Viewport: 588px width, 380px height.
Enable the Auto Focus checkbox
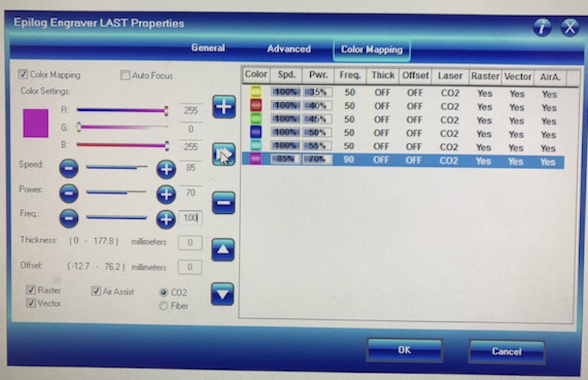coord(125,75)
